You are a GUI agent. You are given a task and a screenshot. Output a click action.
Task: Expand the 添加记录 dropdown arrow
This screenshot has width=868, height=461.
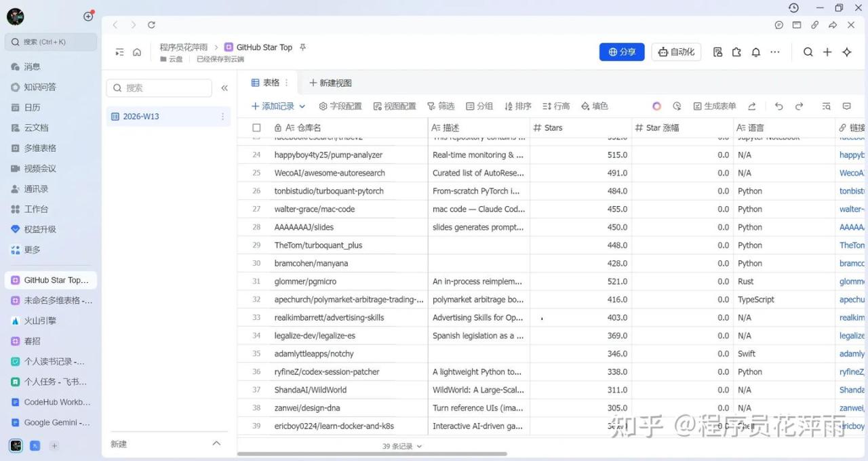coord(302,106)
